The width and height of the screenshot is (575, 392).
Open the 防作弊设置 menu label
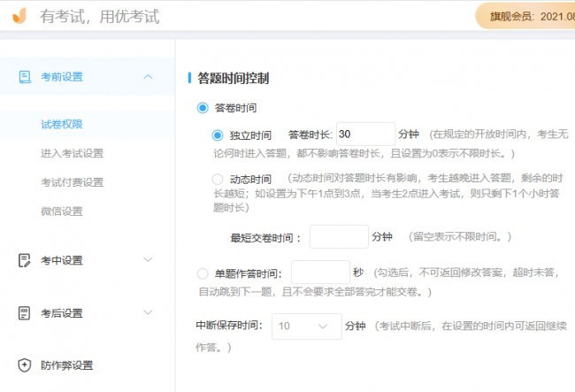point(66,365)
